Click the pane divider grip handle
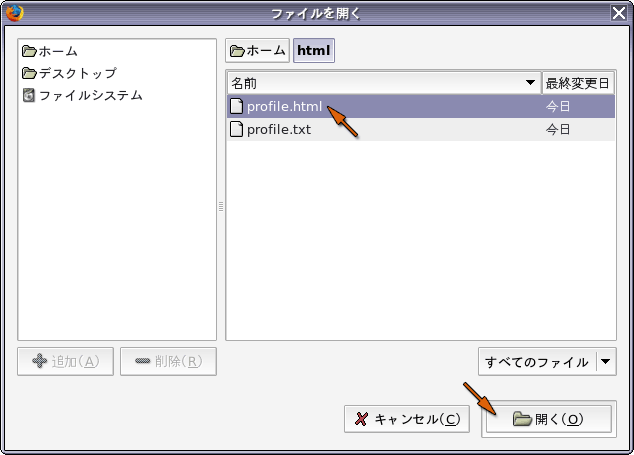The width and height of the screenshot is (634, 455). coord(221,207)
